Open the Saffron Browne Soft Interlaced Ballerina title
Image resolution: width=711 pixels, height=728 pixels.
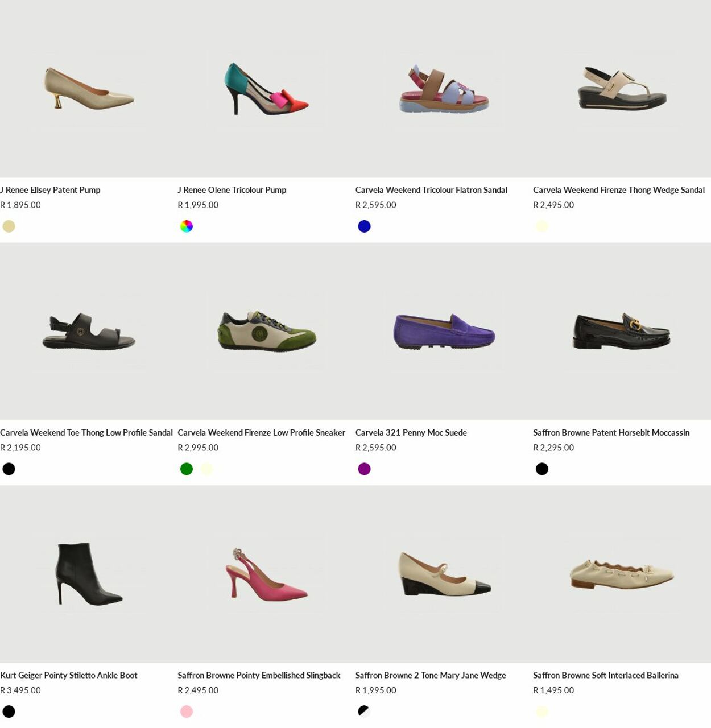point(606,676)
